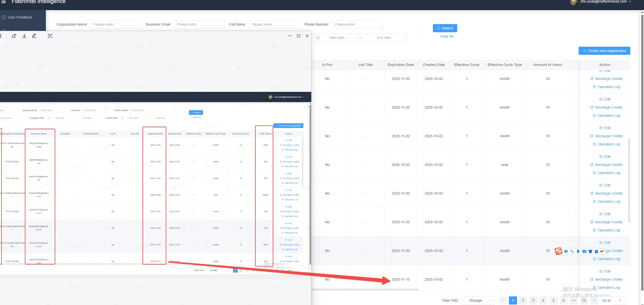This screenshot has width=644, height=305.
Task: Open the hamburger menu to collapse sidebar
Action: 4,2
